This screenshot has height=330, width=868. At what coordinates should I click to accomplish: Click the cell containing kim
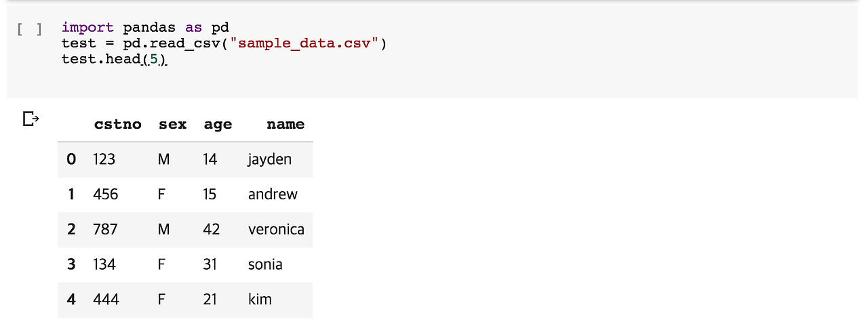tap(260, 300)
